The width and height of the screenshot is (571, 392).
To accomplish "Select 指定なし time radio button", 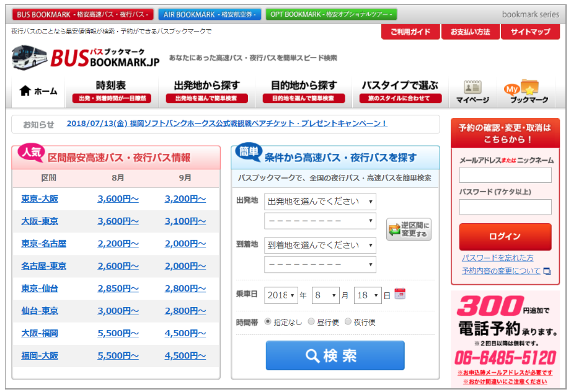I will (268, 321).
